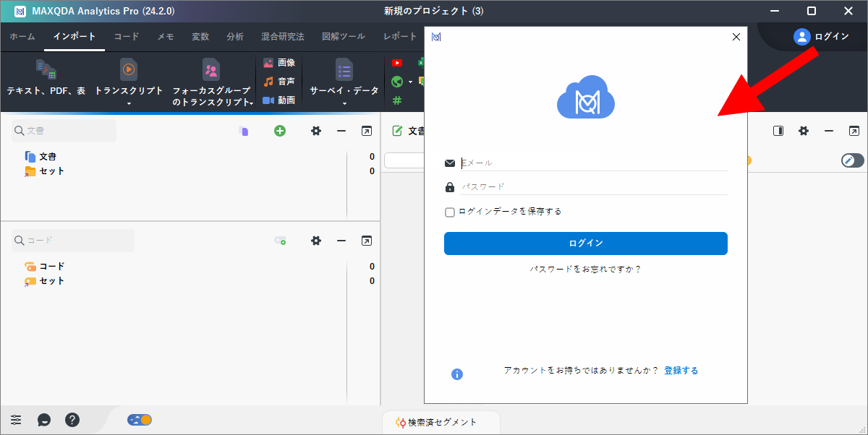Click the sidebar layout icon in document browser

(778, 131)
